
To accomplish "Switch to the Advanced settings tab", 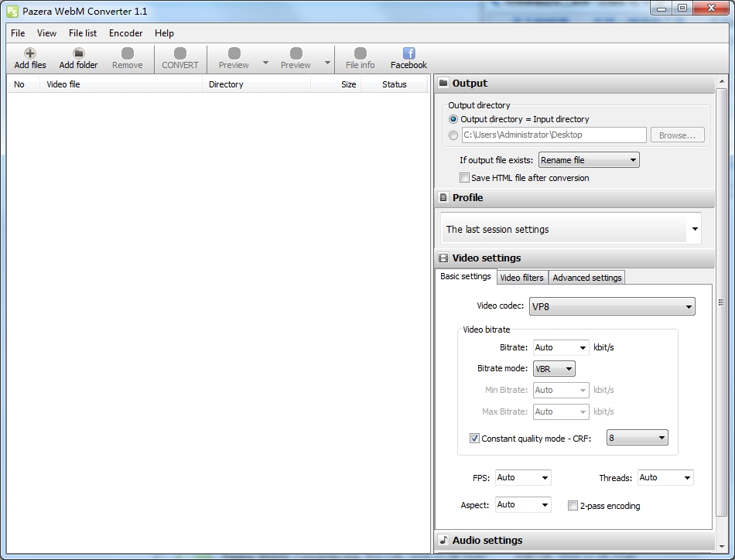I will 586,278.
